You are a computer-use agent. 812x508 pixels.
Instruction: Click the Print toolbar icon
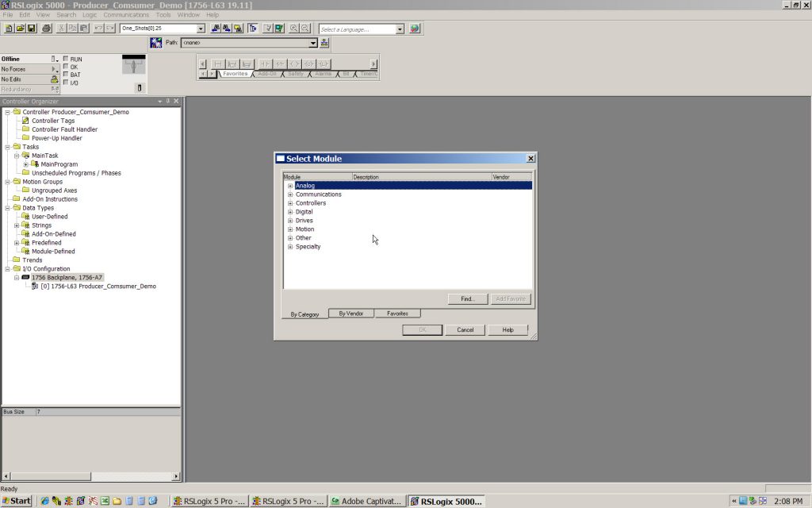coord(47,28)
